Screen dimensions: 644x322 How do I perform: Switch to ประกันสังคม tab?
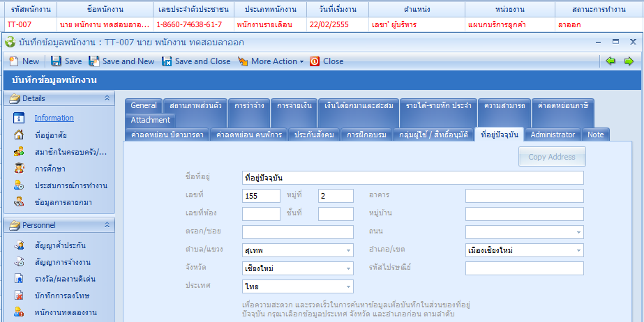[314, 135]
